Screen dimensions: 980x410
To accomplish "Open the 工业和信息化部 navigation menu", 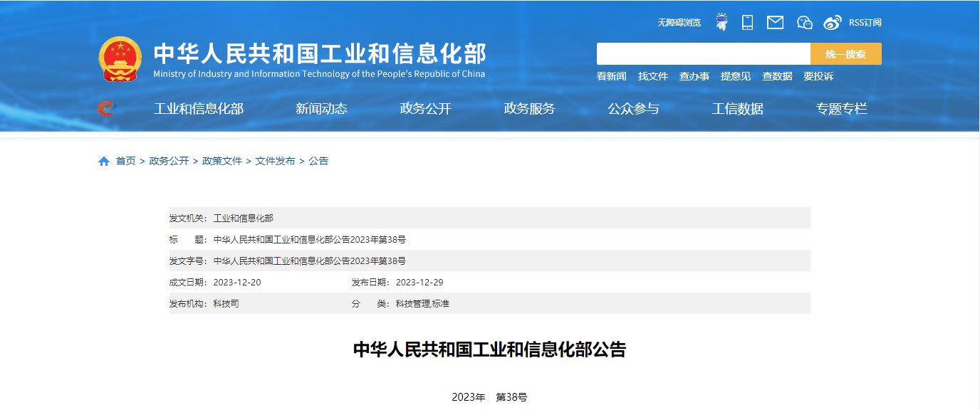I will [x=199, y=109].
